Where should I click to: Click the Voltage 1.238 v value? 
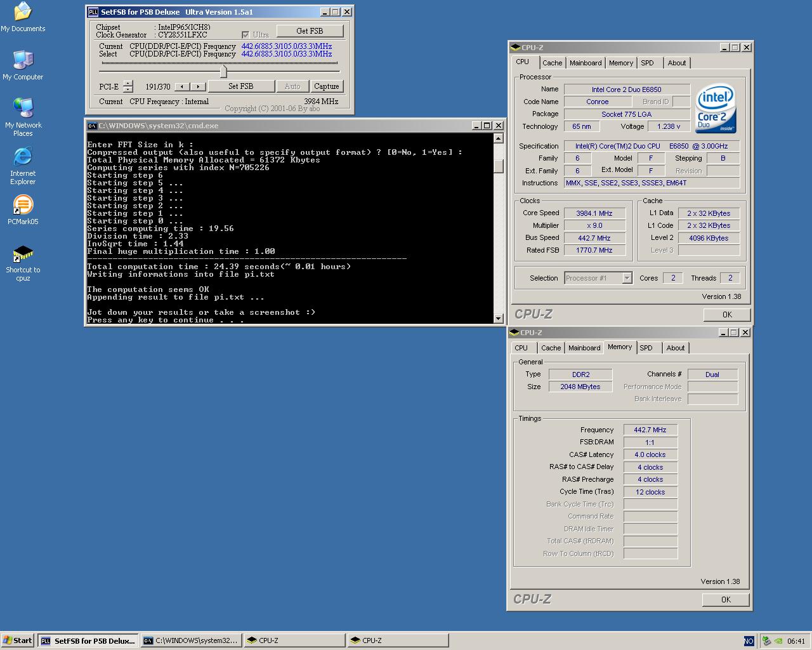669,126
